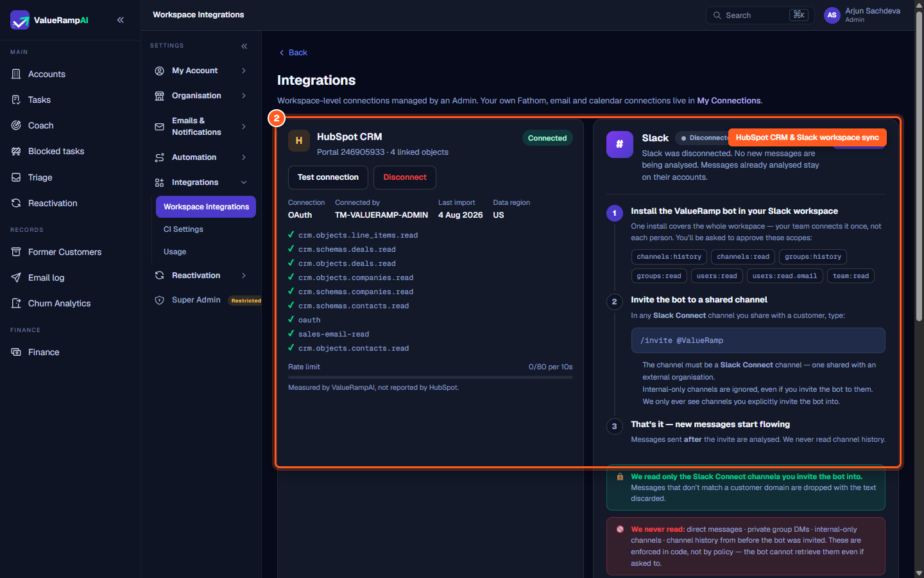Screen dimensions: 924x578
Task: Click the groups:read scope chip
Action: point(659,276)
